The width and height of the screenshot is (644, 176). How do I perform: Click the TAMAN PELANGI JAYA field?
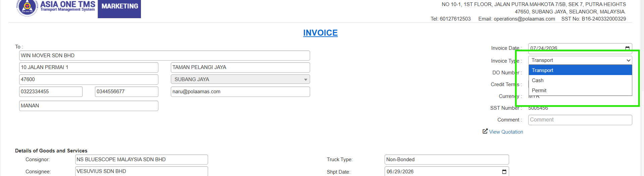coord(240,67)
